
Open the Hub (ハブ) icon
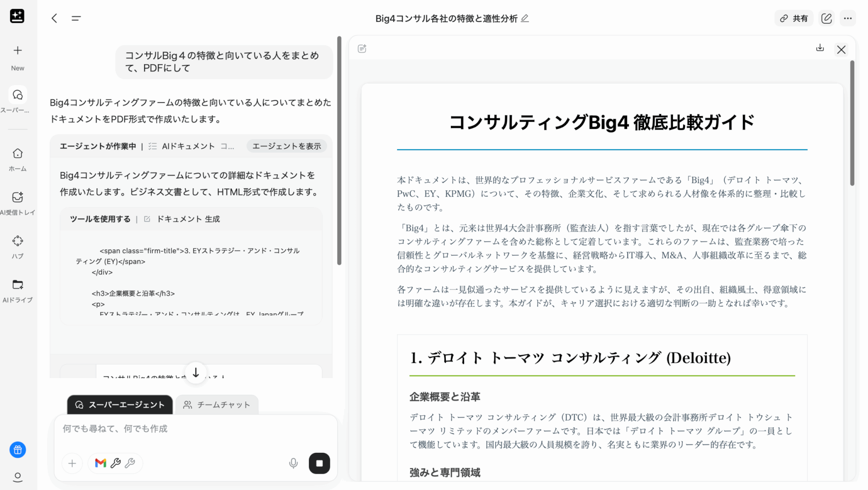17,241
